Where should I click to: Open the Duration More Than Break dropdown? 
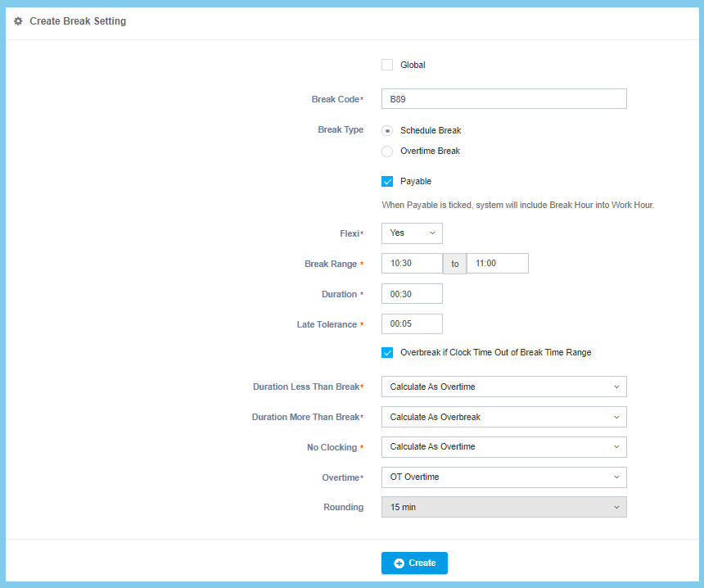503,417
